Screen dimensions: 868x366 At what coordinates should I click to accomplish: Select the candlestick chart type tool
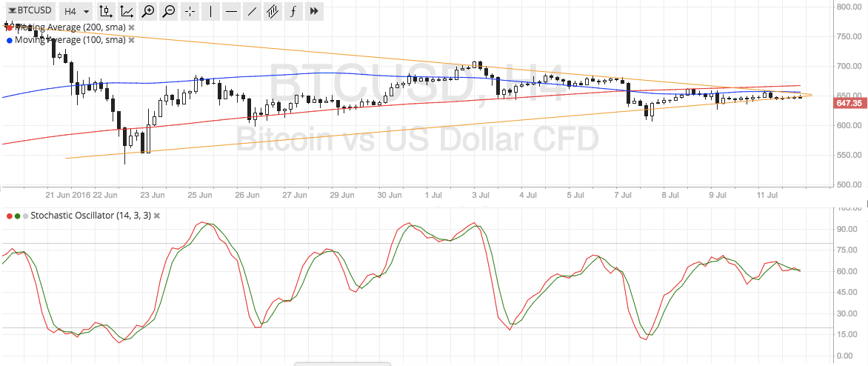point(106,10)
